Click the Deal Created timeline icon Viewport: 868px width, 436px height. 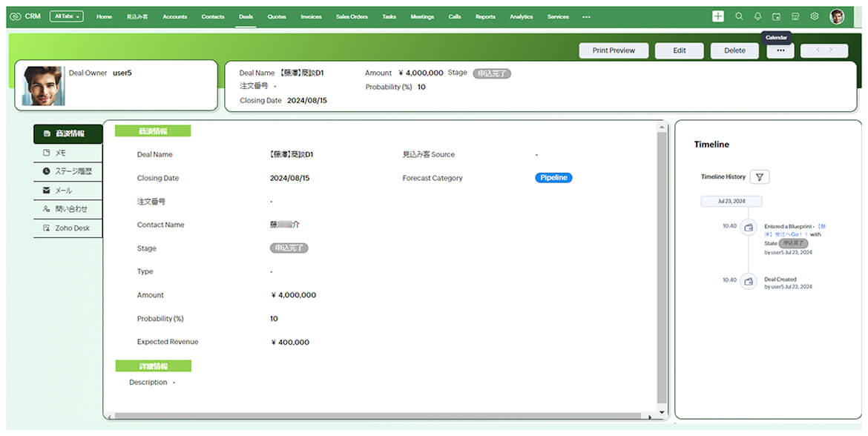pos(749,282)
